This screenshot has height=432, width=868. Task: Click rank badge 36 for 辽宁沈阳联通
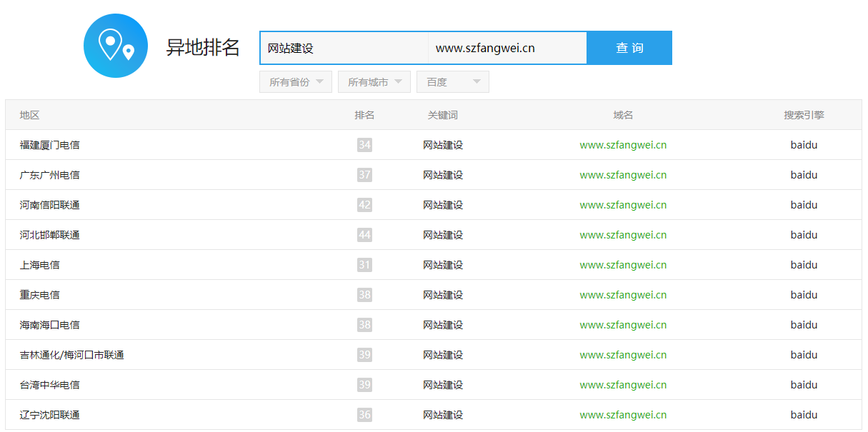(x=364, y=415)
